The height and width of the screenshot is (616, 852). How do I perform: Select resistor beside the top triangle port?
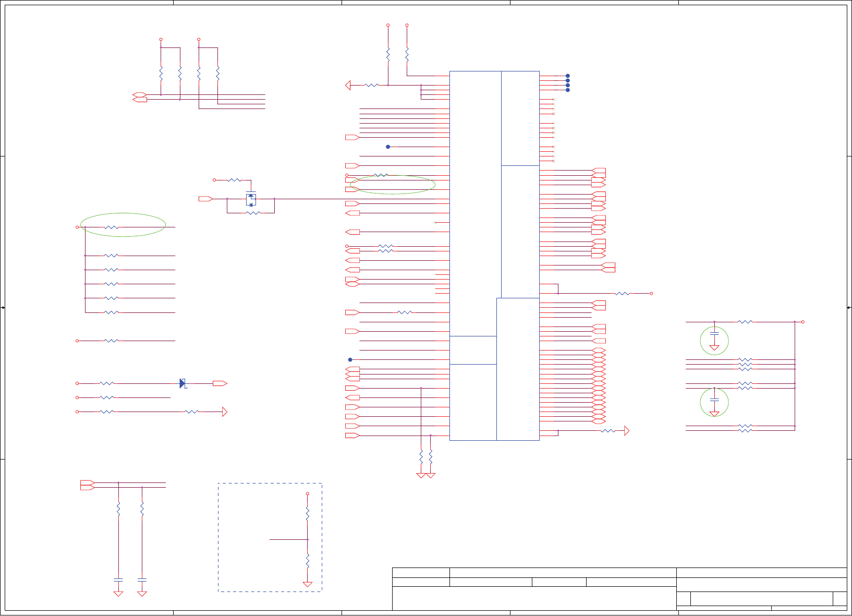click(371, 85)
